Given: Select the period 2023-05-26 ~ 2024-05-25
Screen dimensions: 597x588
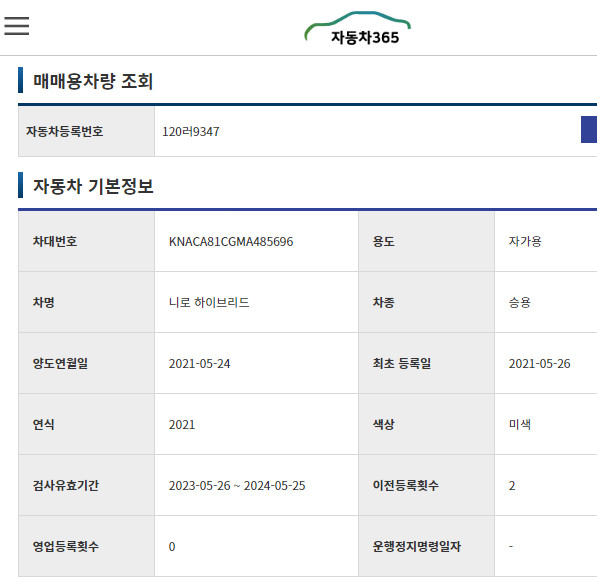Looking at the screenshot, I should tap(237, 486).
